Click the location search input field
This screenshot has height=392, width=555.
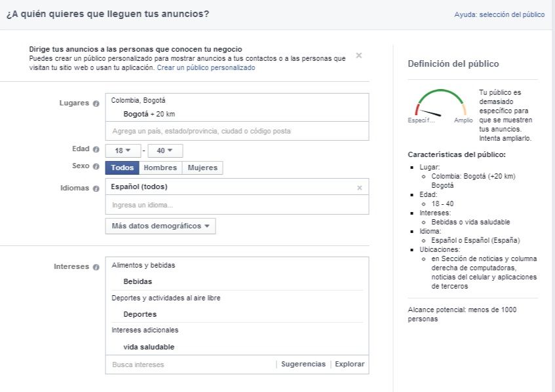coord(236,131)
